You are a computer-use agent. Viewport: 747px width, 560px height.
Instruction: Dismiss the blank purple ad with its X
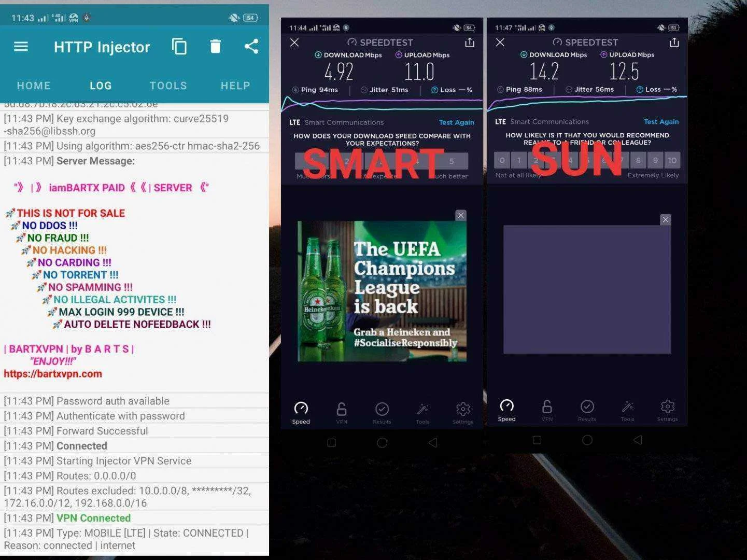click(x=666, y=220)
